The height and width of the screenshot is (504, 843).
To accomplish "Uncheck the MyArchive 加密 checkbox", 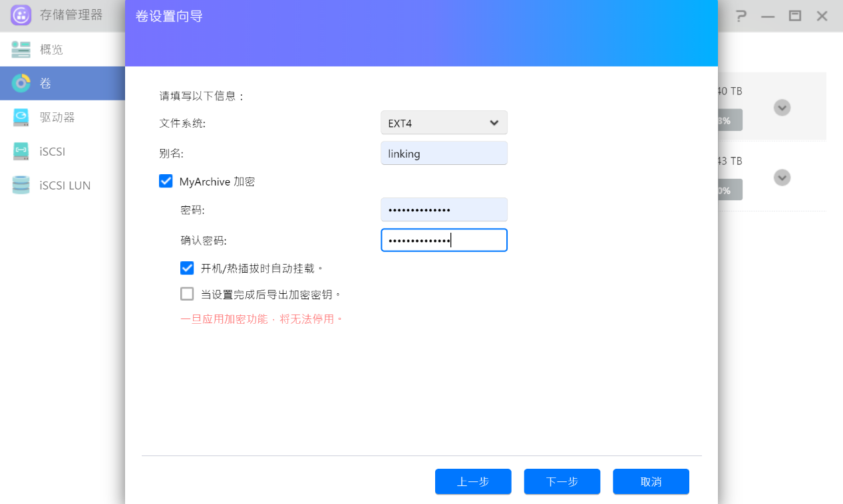I will coord(166,181).
